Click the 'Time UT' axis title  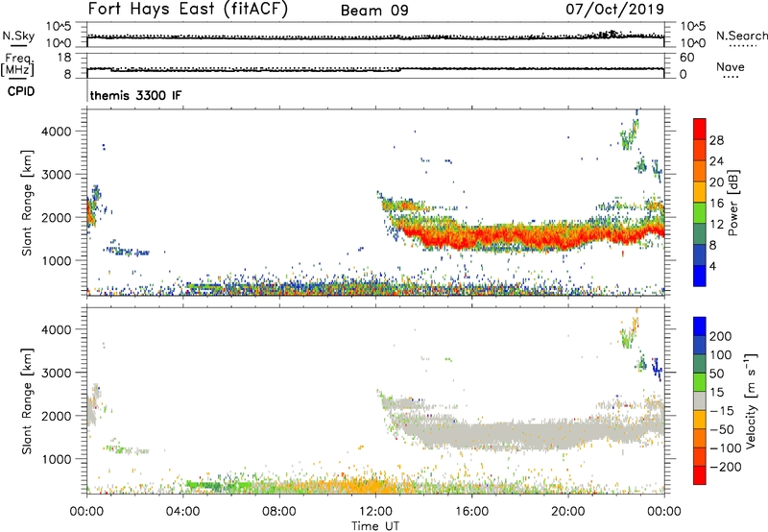(x=375, y=526)
